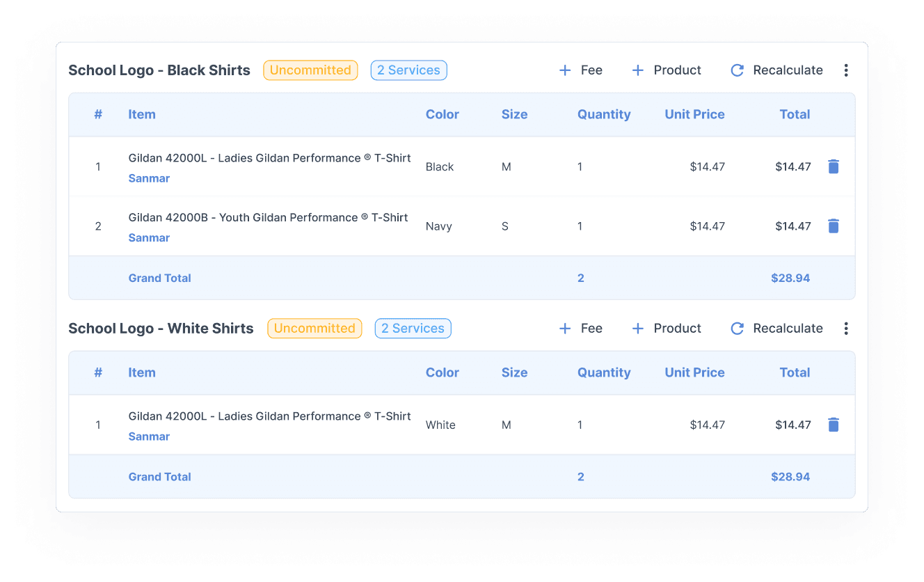
Task: Click Uncommitted status on White Shirts
Action: pos(314,329)
